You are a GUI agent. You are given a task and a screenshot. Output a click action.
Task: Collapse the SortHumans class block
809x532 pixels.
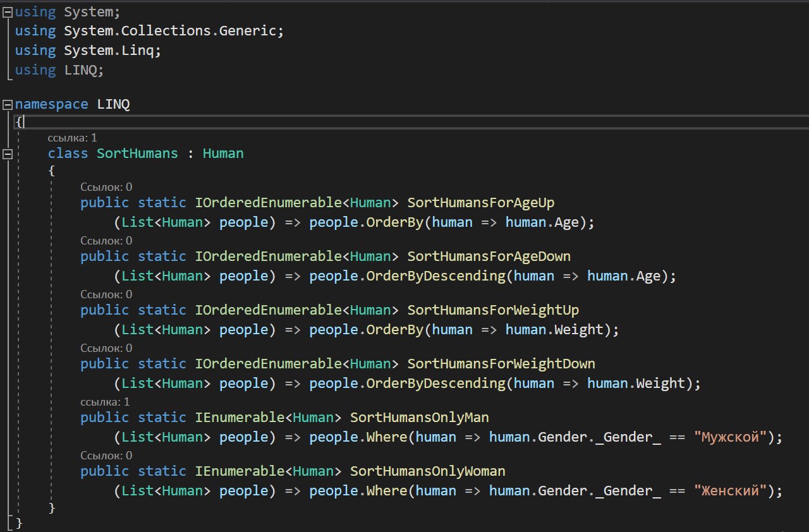pyautogui.click(x=7, y=154)
